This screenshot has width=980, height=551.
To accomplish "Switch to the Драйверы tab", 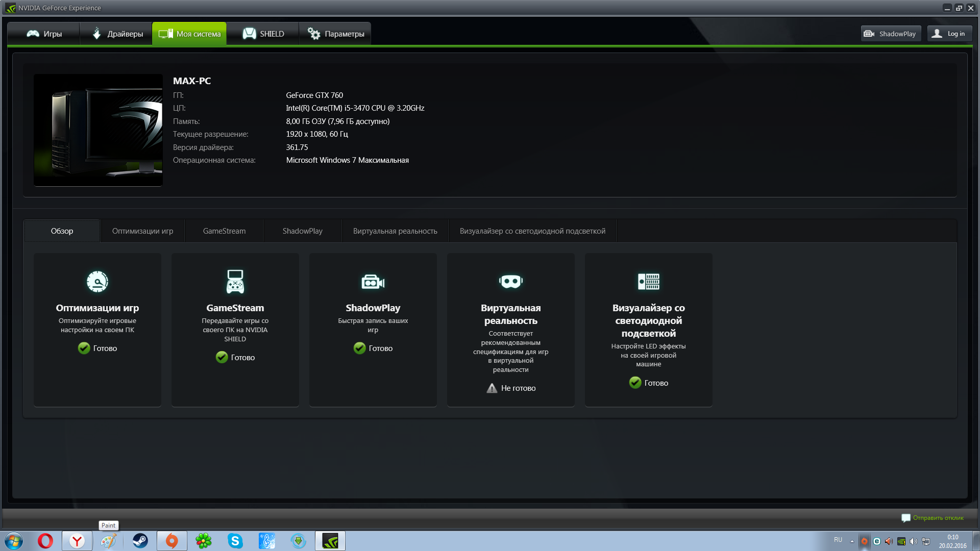I will pos(116,34).
